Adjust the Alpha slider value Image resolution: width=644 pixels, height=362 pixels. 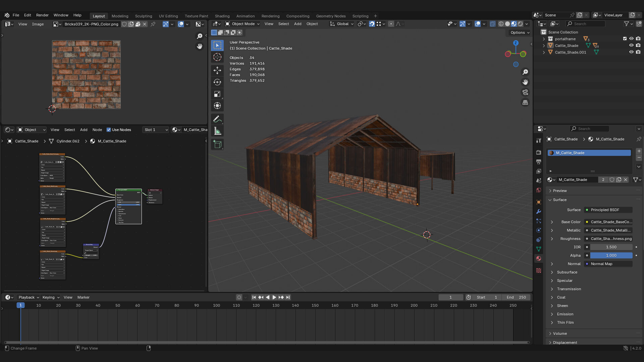click(x=611, y=255)
